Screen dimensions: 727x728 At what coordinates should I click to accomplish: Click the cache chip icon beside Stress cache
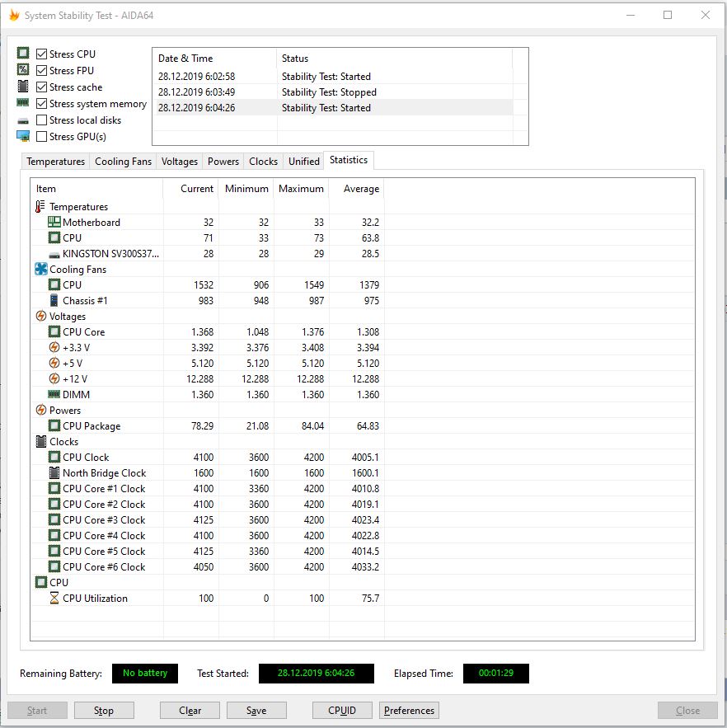click(x=23, y=87)
